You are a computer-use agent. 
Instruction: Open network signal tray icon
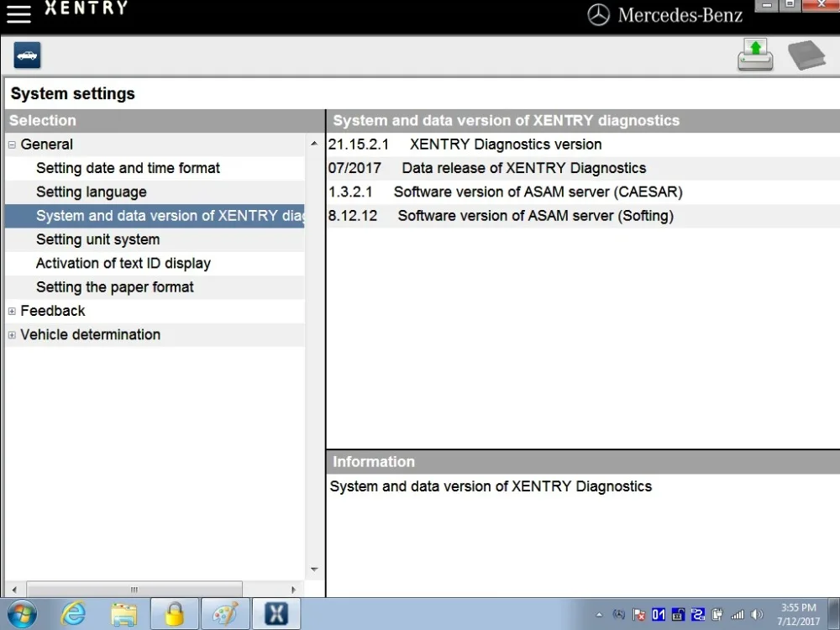[x=738, y=615]
